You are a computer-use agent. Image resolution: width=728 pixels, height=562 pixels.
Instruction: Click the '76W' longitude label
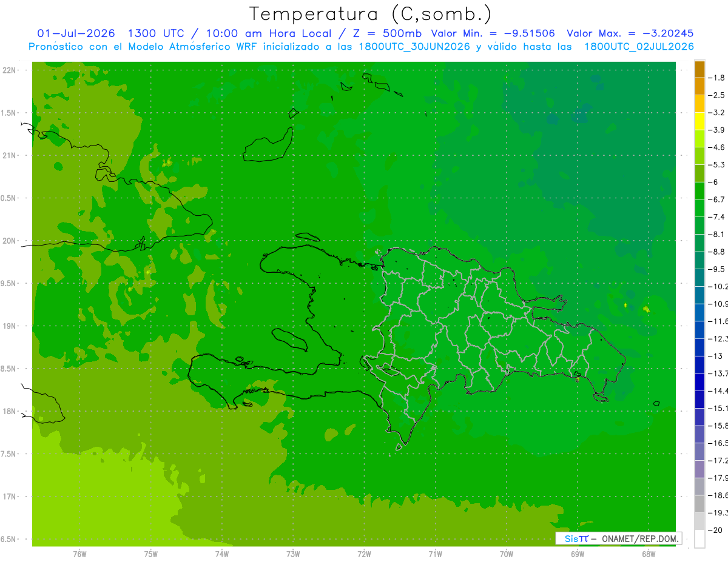[x=79, y=554]
